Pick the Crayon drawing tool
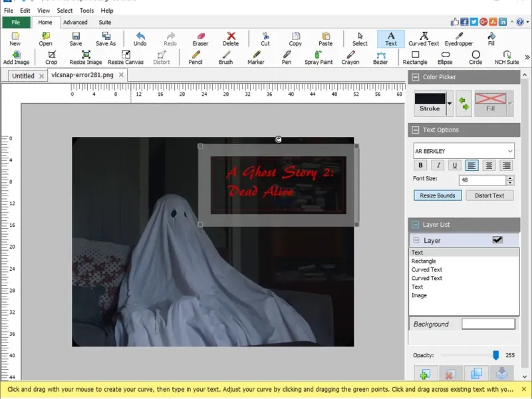The image size is (532, 399). pos(350,57)
